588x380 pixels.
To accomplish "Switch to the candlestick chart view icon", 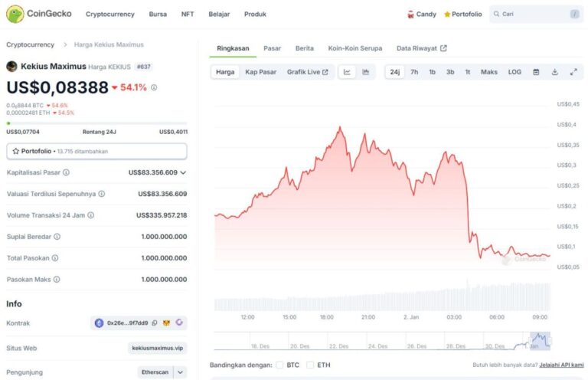I will click(x=365, y=72).
